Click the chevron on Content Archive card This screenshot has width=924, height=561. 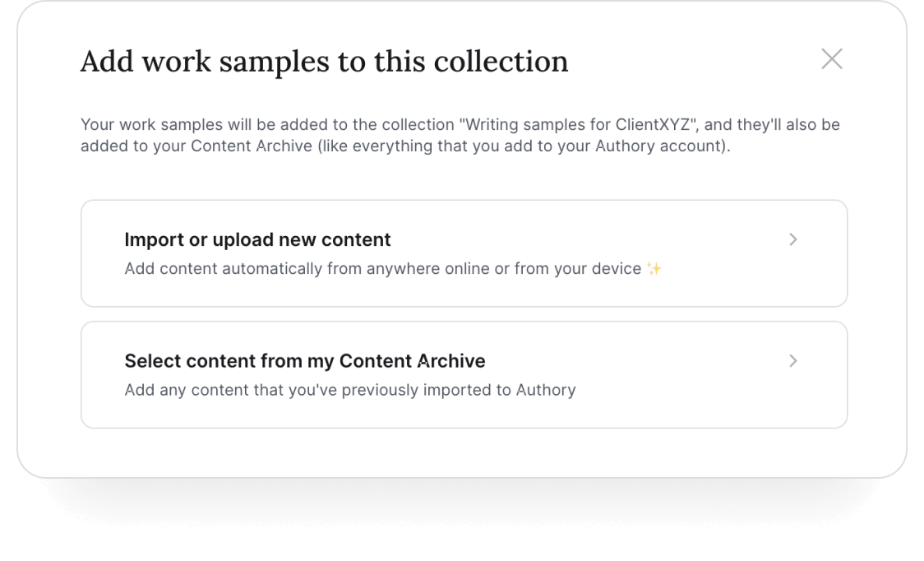[x=793, y=361]
